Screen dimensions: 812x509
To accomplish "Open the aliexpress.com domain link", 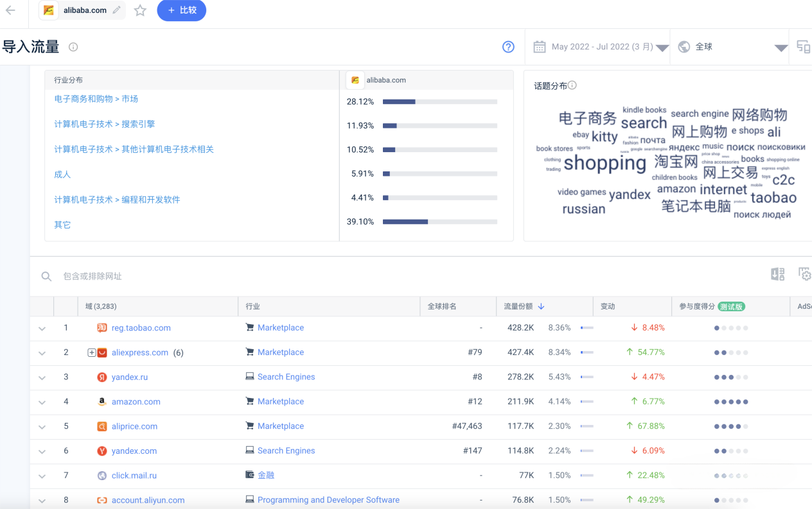I will pos(140,352).
